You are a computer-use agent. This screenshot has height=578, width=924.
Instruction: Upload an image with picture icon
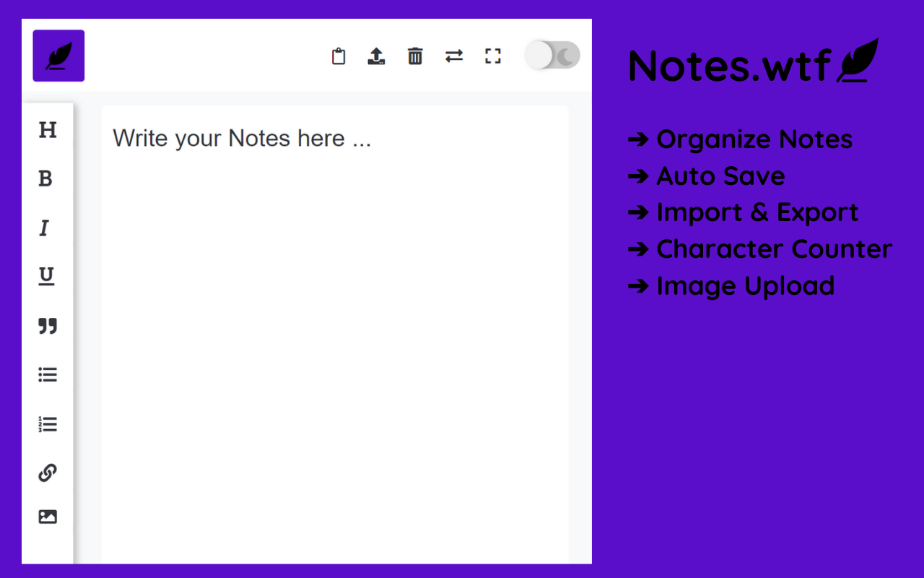[48, 517]
